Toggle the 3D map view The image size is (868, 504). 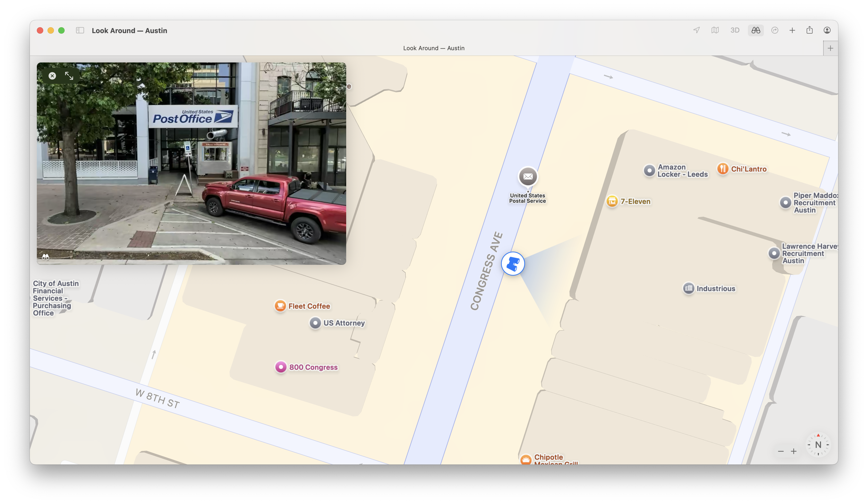[735, 30]
